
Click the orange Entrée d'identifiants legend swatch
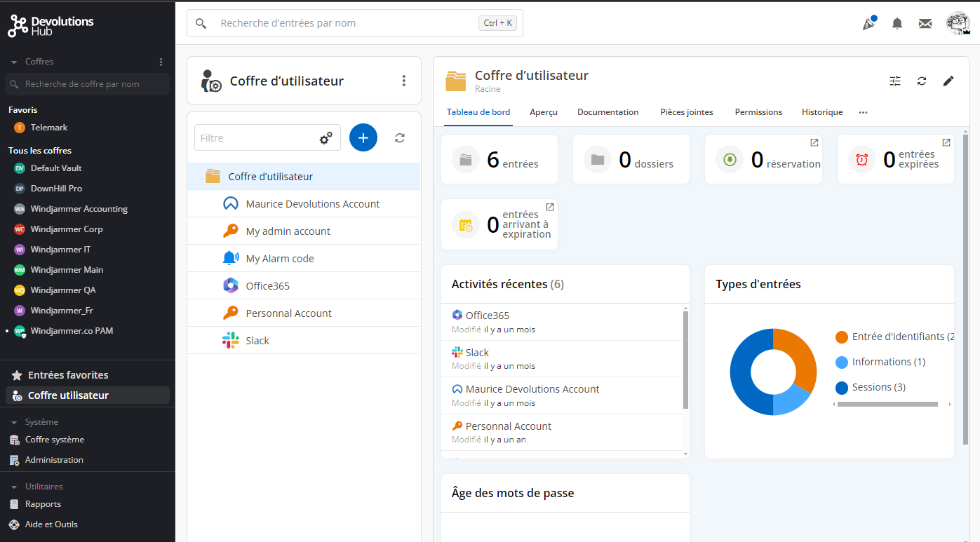(842, 337)
